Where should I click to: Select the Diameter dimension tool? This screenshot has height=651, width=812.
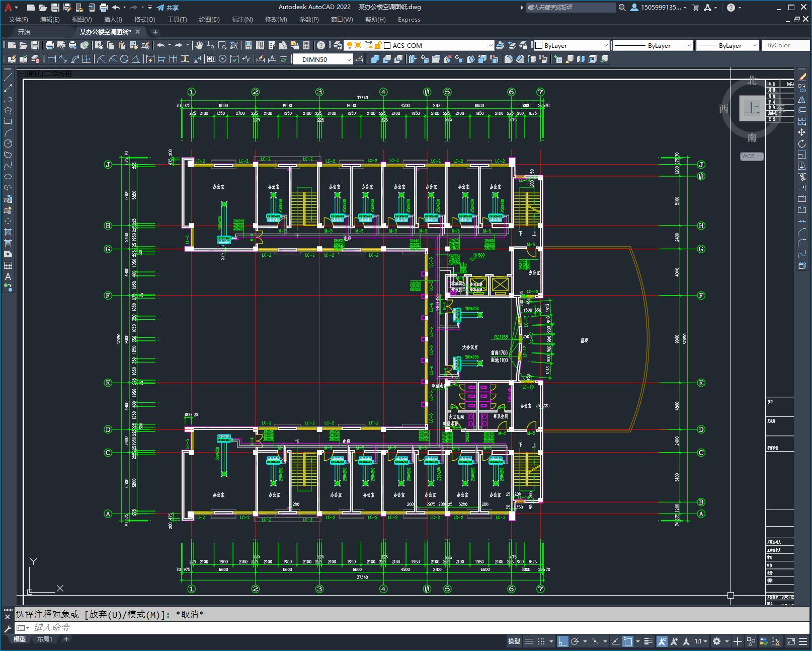124,59
